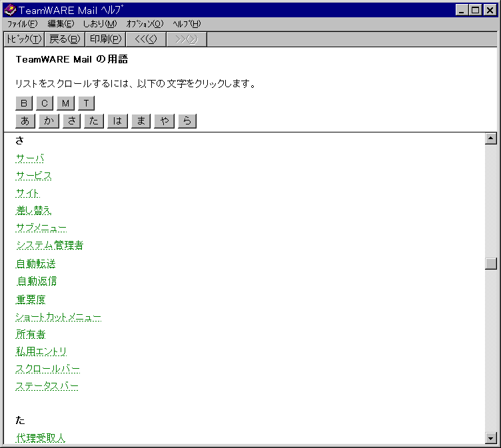The width and height of the screenshot is (501, 448).
Task: Open the 代理受取人 glossary term
Action: coord(40,438)
